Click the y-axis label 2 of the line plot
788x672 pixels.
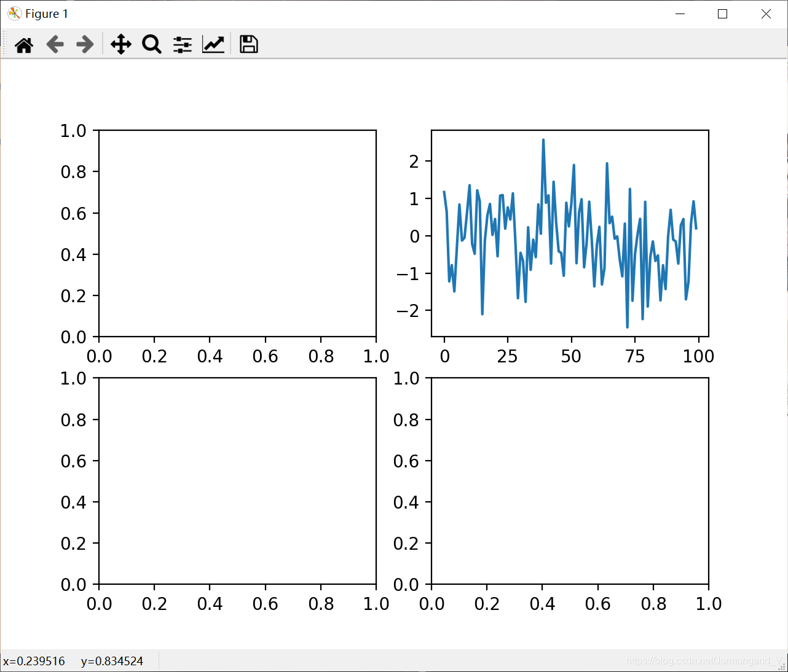click(x=414, y=162)
